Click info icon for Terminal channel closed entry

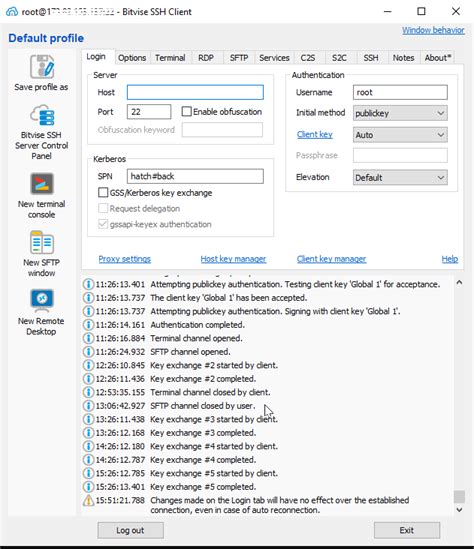click(x=88, y=392)
